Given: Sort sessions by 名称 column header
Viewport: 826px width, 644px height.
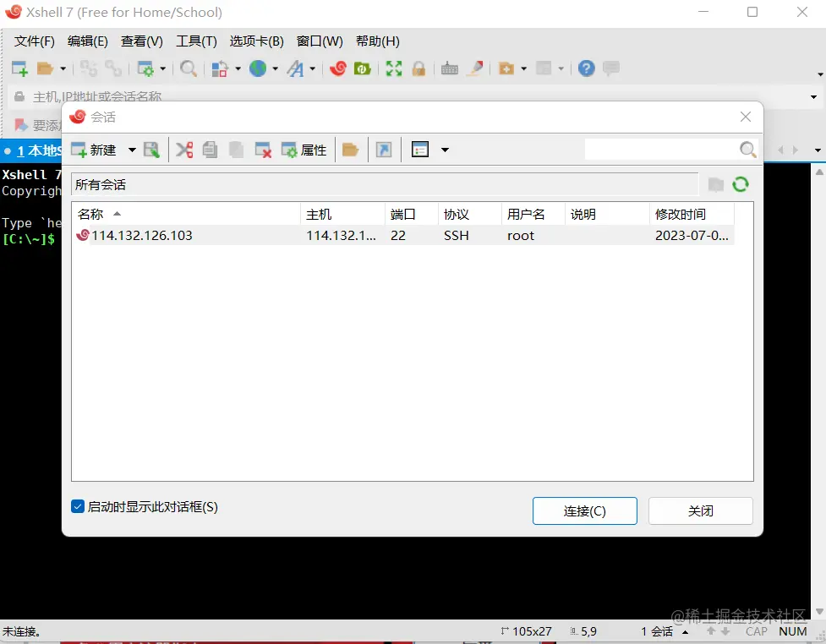Looking at the screenshot, I should 186,215.
